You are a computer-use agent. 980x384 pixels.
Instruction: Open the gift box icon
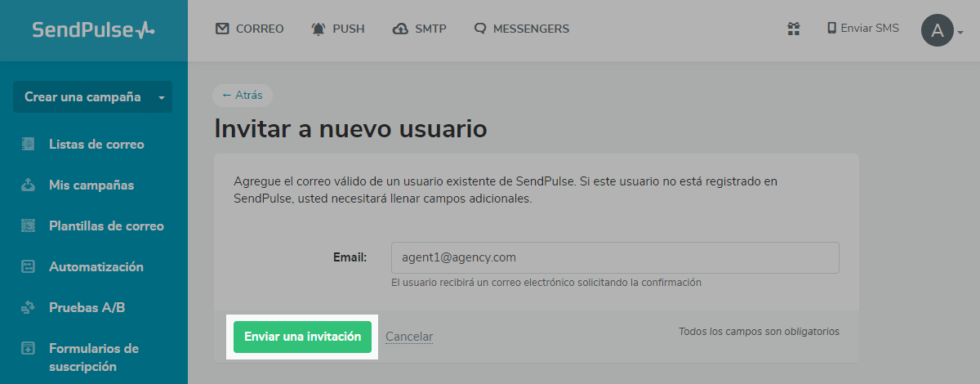coord(793,29)
